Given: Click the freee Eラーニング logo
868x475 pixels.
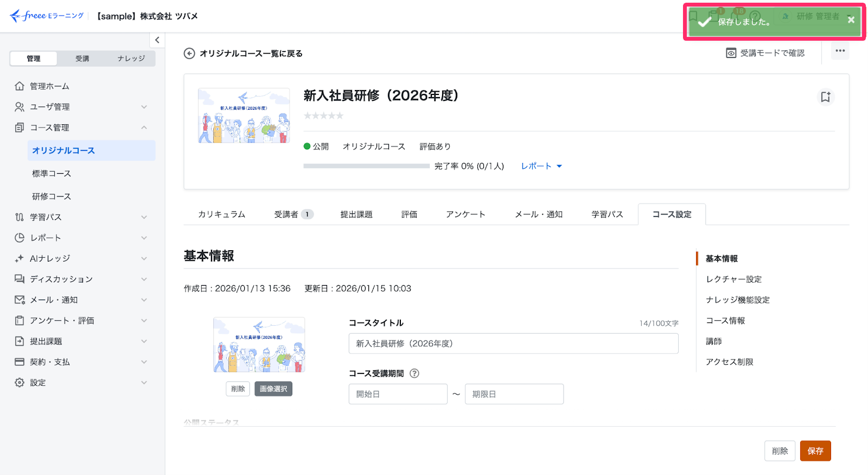Looking at the screenshot, I should (x=47, y=16).
